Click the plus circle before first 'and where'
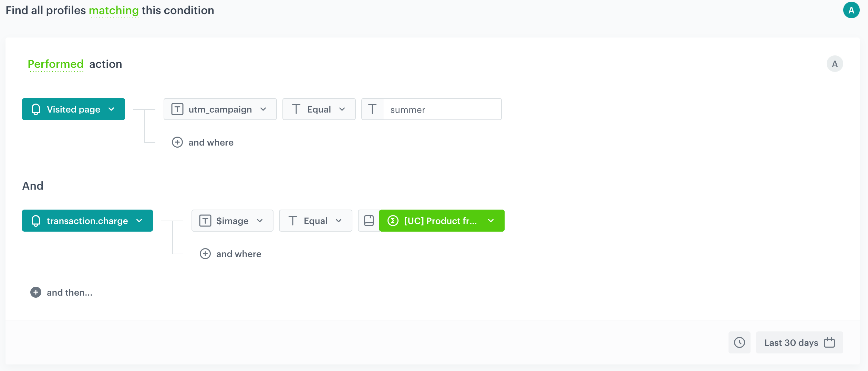This screenshot has width=868, height=371. pos(177,142)
